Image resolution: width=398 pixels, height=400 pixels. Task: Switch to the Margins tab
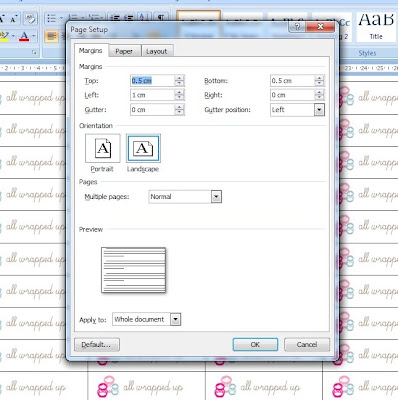point(90,51)
